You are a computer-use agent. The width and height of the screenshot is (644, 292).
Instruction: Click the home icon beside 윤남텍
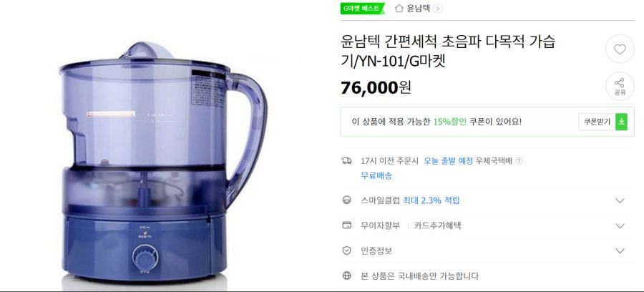[x=399, y=8]
